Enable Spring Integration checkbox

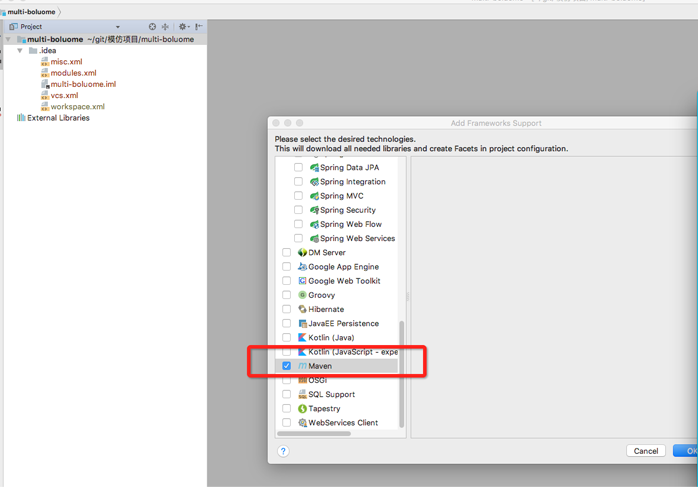click(x=298, y=182)
